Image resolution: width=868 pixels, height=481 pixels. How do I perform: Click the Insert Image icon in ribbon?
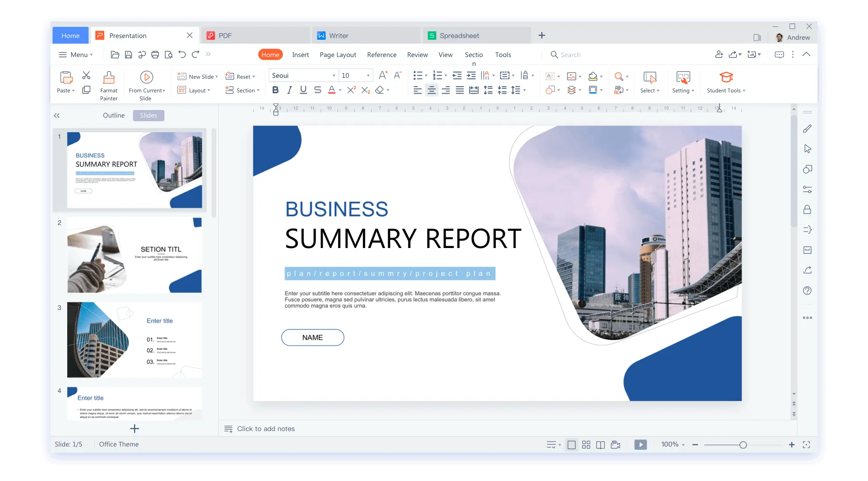tap(571, 76)
